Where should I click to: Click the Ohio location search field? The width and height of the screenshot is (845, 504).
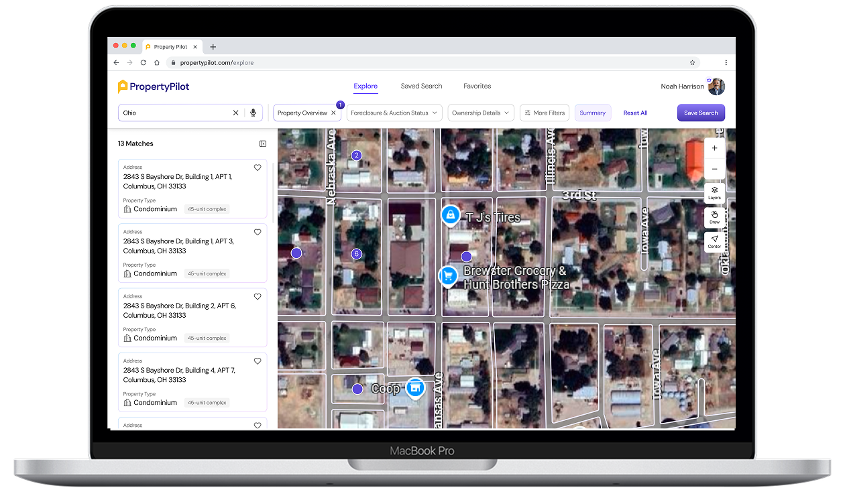coord(174,113)
